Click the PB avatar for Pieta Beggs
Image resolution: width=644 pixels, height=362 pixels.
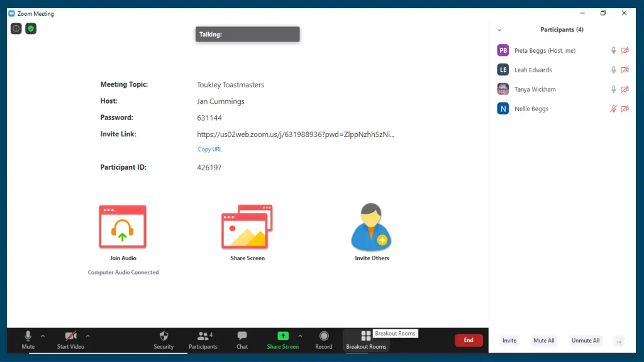click(x=503, y=50)
